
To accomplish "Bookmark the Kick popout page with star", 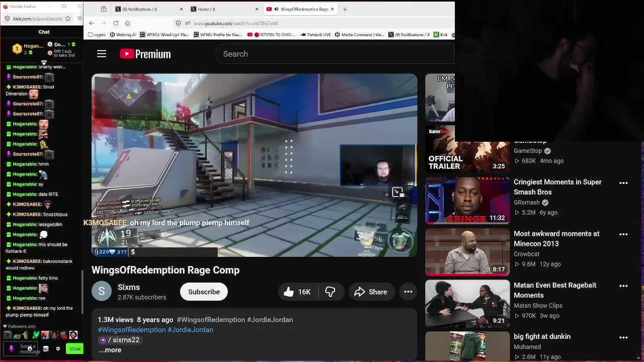I will (x=67, y=19).
